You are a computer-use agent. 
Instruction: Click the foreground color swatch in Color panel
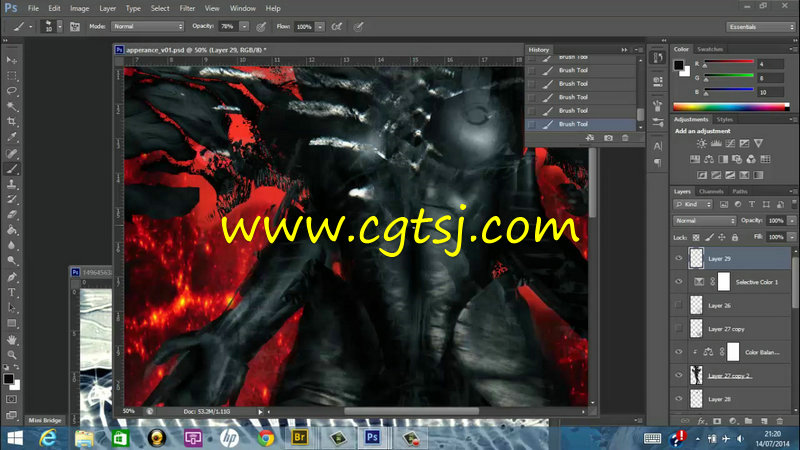click(x=678, y=65)
